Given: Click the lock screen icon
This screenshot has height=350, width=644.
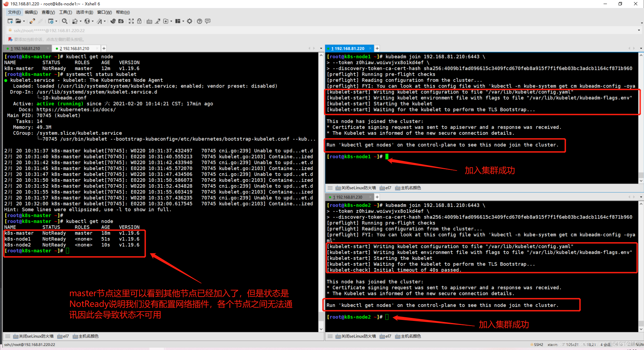Looking at the screenshot, I should (139, 21).
